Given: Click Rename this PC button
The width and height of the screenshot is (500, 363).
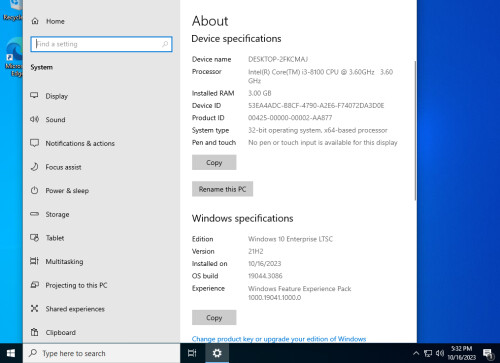Looking at the screenshot, I should click(x=222, y=189).
